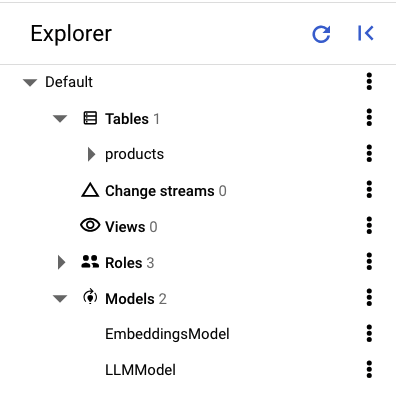The width and height of the screenshot is (396, 397).
Task: Open the Default schema options menu
Action: click(369, 81)
